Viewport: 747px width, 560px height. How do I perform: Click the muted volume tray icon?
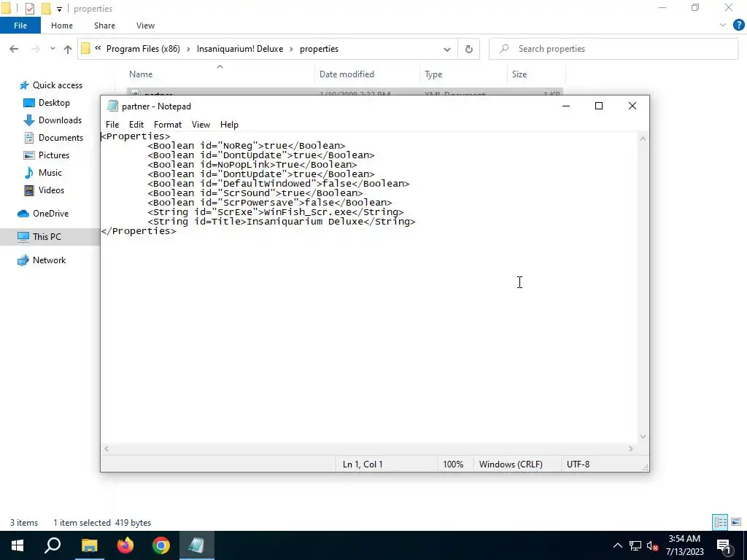tap(652, 546)
